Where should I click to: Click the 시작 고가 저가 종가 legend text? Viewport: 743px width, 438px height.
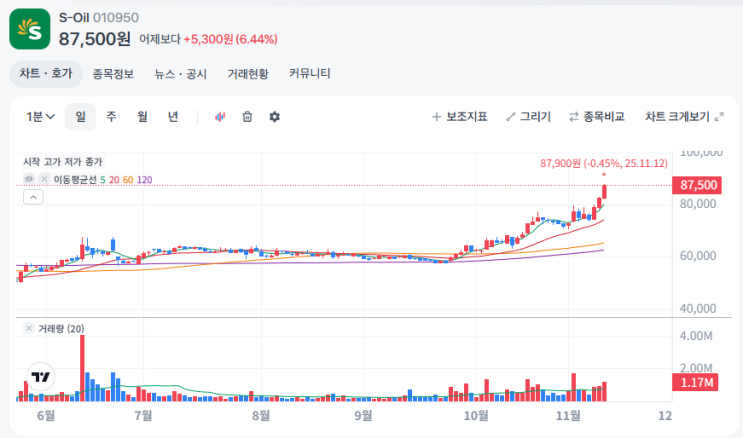click(x=63, y=162)
